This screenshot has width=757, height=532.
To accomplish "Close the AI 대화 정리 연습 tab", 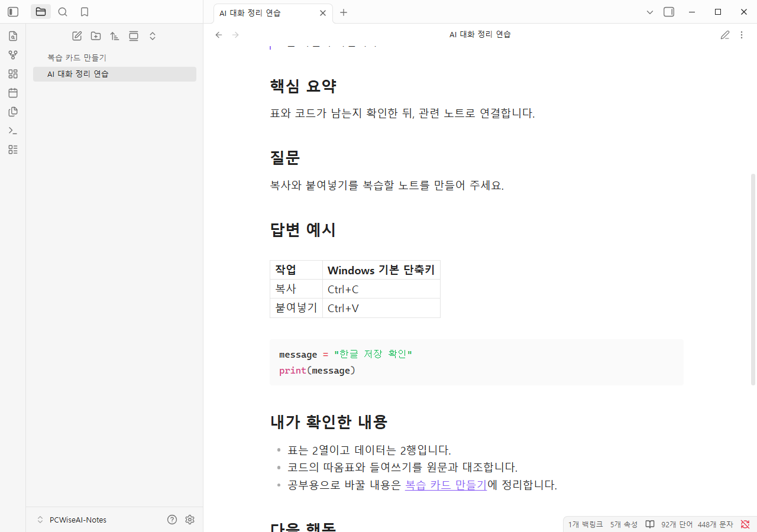I will pyautogui.click(x=322, y=12).
